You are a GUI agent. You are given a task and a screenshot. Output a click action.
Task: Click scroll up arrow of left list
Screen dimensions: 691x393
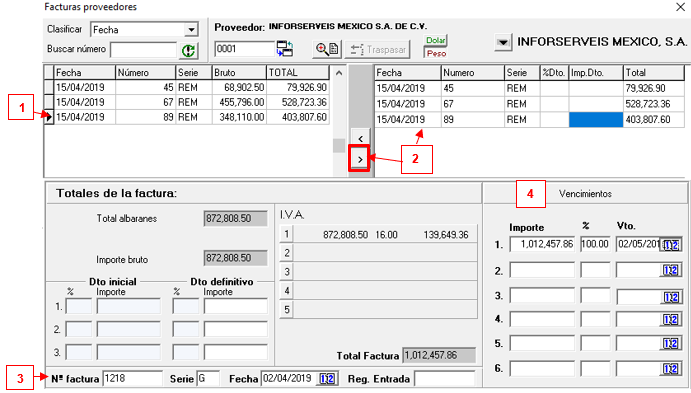338,73
